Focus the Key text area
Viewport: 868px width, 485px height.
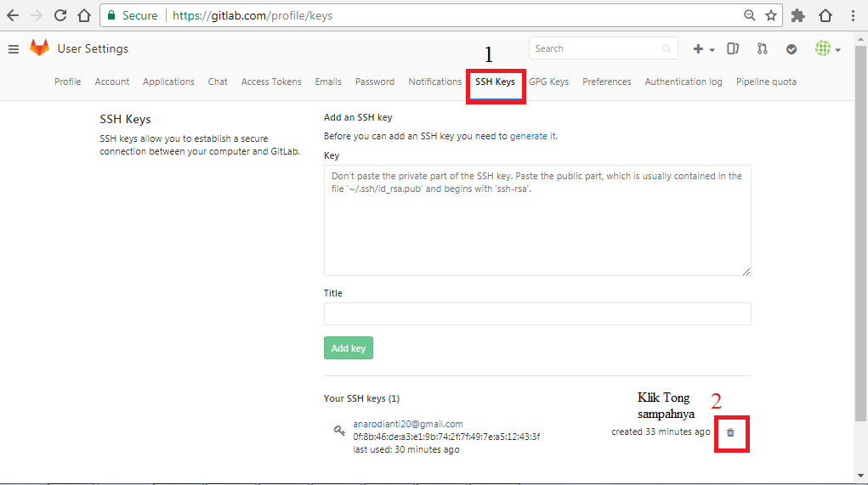(x=537, y=221)
